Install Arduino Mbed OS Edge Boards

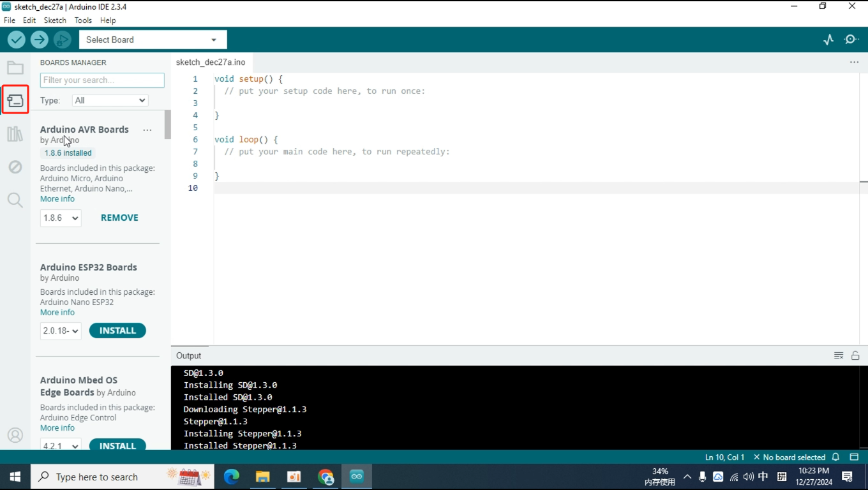[x=117, y=445]
